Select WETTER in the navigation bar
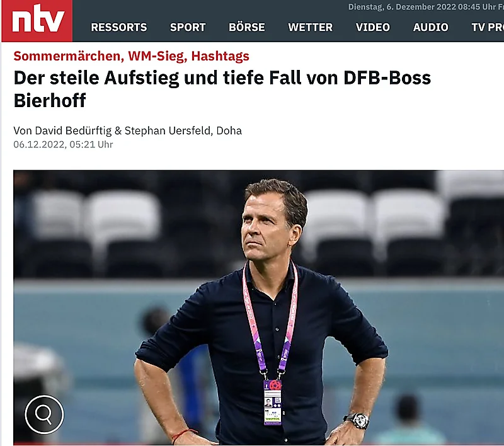 (x=310, y=27)
